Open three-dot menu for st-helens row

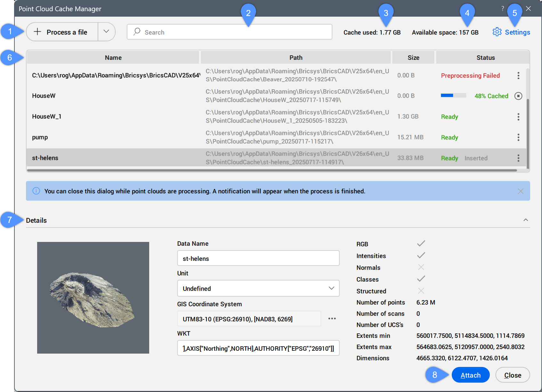518,158
